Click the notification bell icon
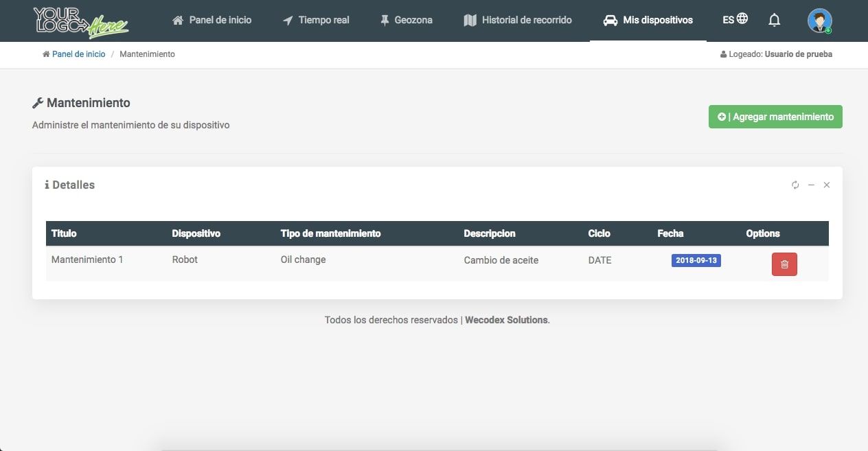868x451 pixels. pos(774,21)
